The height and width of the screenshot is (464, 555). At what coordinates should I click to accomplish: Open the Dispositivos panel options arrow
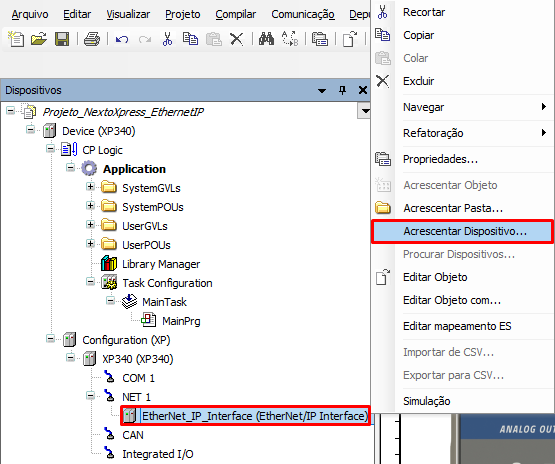pyautogui.click(x=322, y=91)
